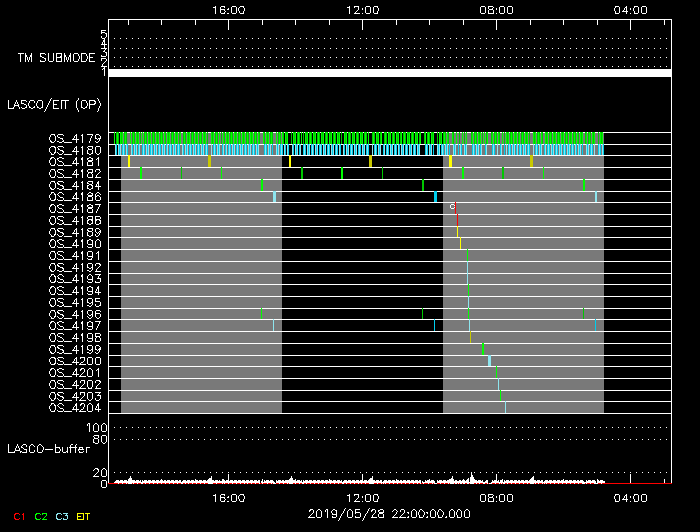
Task: Select the green marker in OS_4199 row
Action: point(483,349)
